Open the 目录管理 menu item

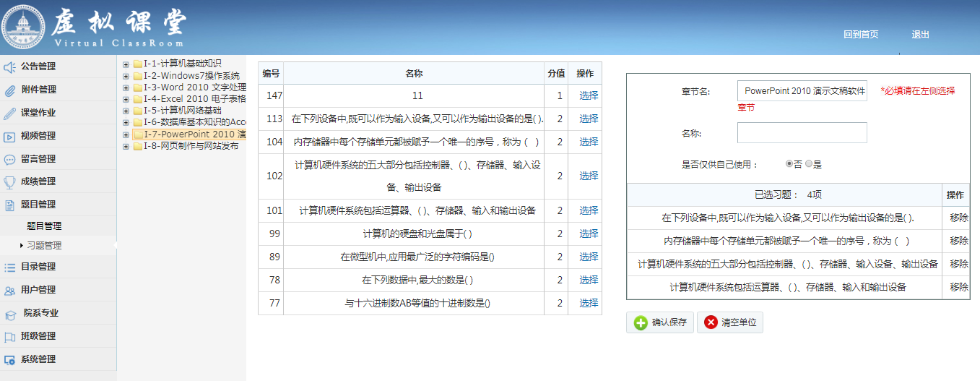[38, 267]
